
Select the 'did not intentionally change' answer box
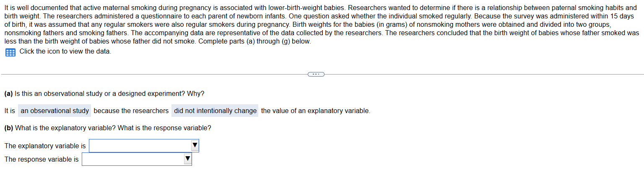tap(215, 111)
